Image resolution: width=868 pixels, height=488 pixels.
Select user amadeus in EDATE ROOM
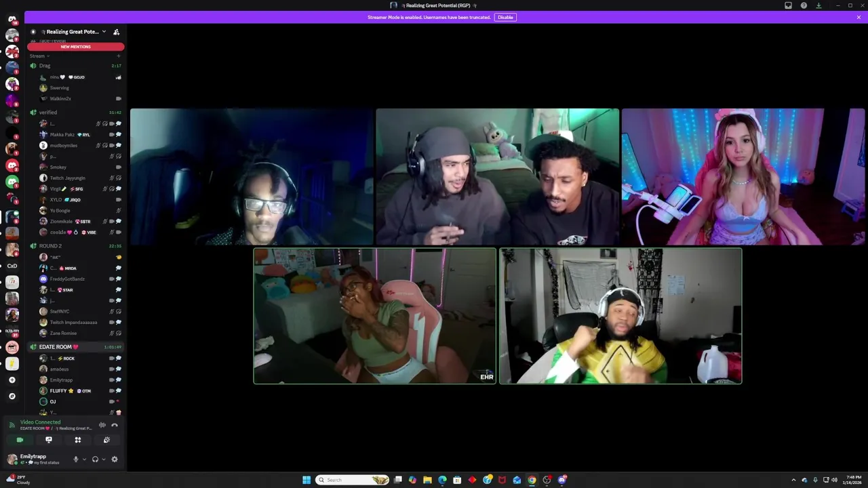79,369
